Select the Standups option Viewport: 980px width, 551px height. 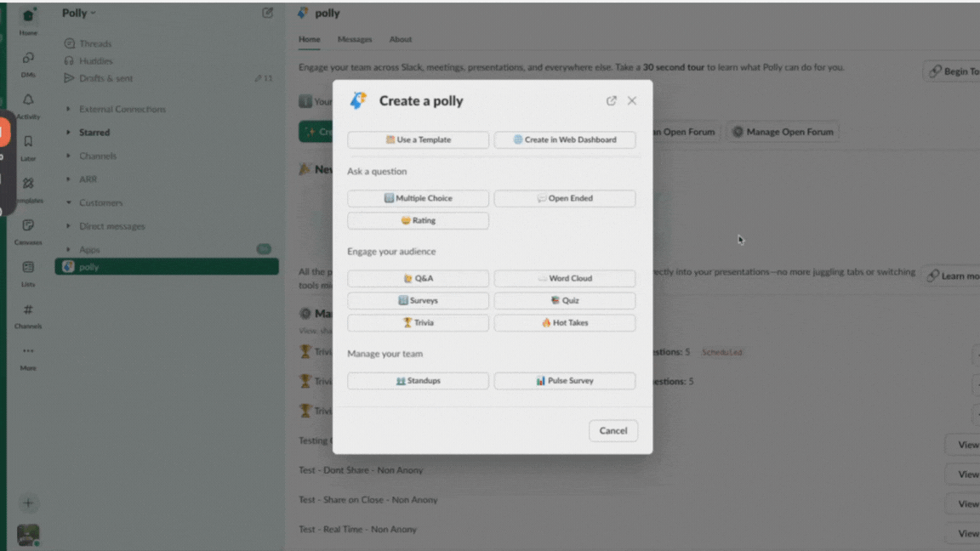(x=419, y=381)
